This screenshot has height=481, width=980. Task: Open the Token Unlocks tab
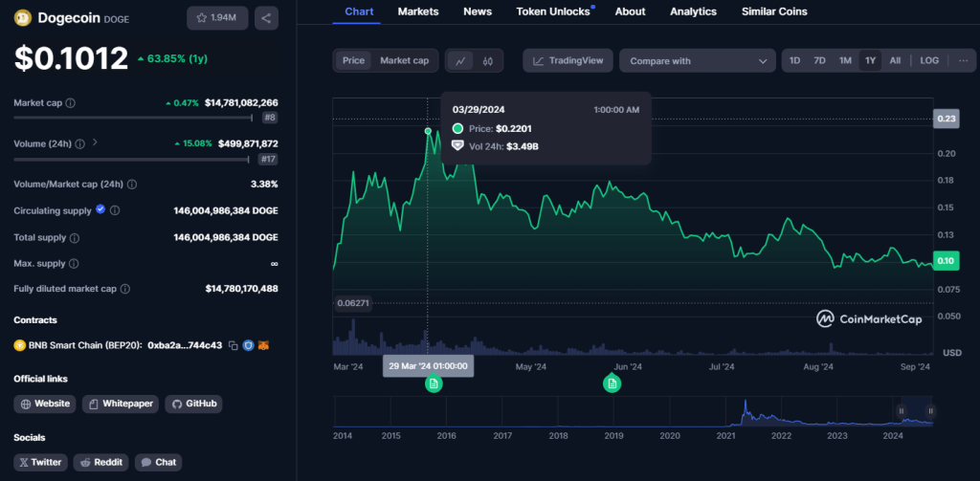click(553, 11)
